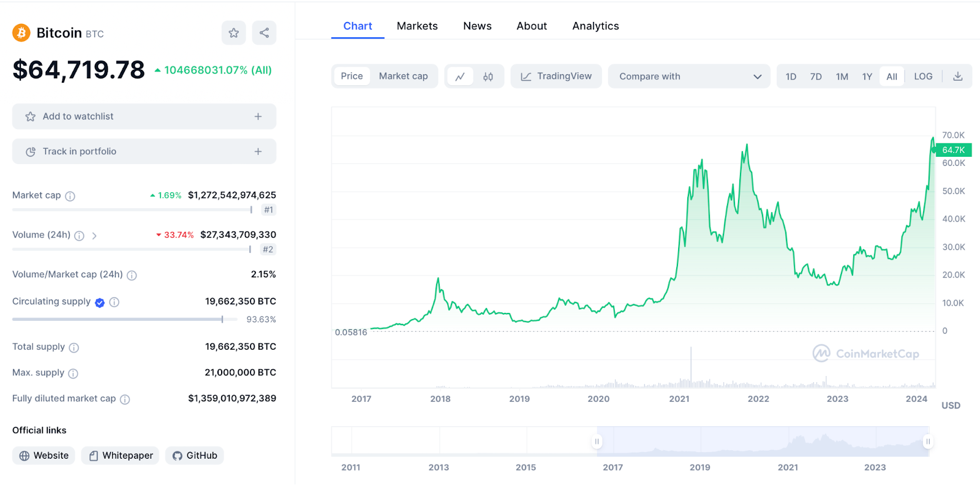980x485 pixels.
Task: Expand Volume (24h) chevron arrow
Action: point(94,236)
